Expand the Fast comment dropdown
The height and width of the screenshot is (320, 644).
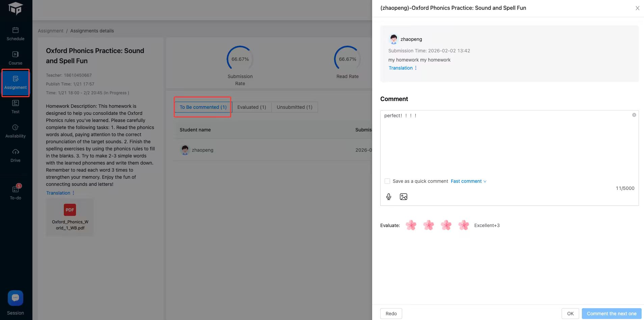coord(468,181)
